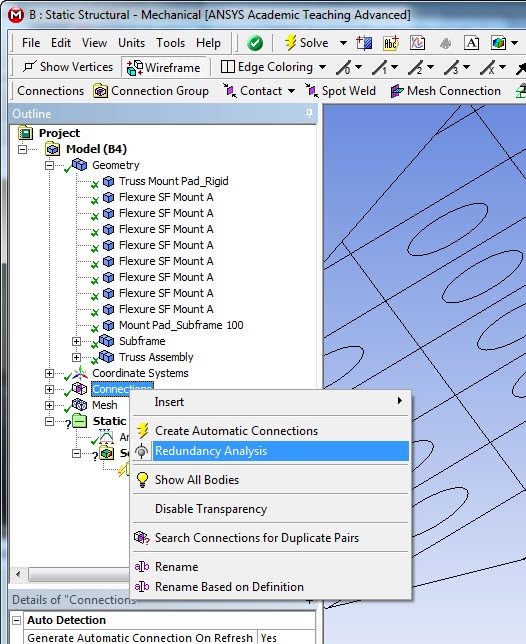Screen dimensions: 526x644
Task: Click the green checkmark toolbar icon
Action: pyautogui.click(x=255, y=43)
